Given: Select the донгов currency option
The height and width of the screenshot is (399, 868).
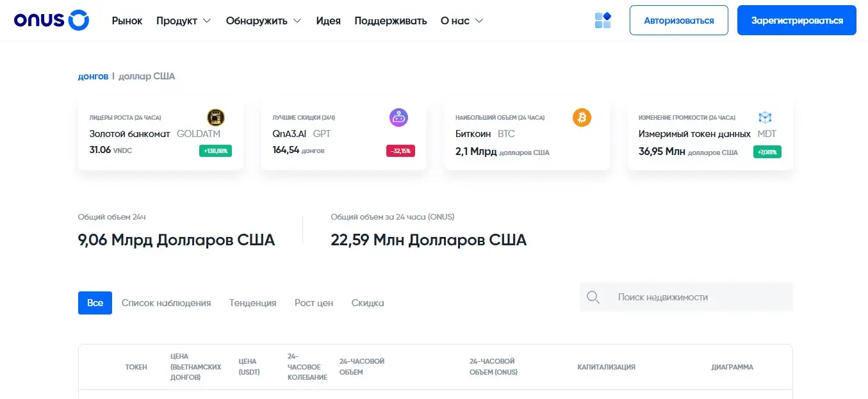Looking at the screenshot, I should (93, 76).
